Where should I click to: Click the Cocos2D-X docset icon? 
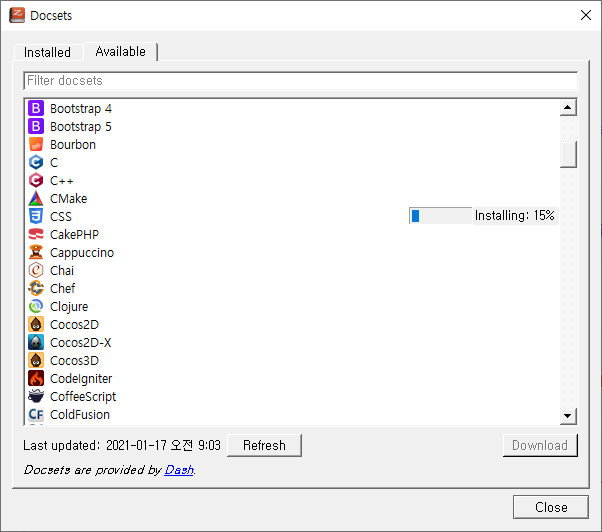[x=36, y=342]
